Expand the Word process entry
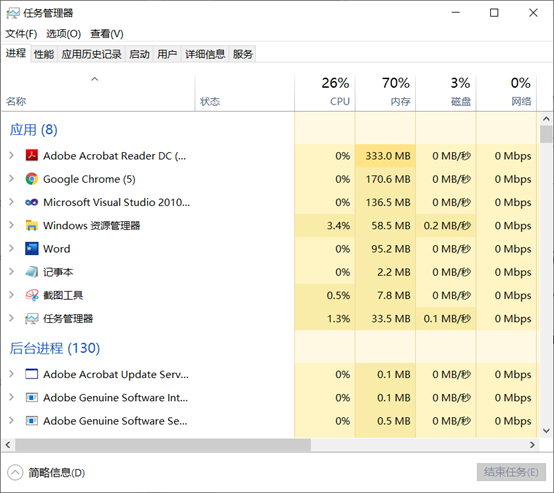This screenshot has width=554, height=493. [x=11, y=249]
